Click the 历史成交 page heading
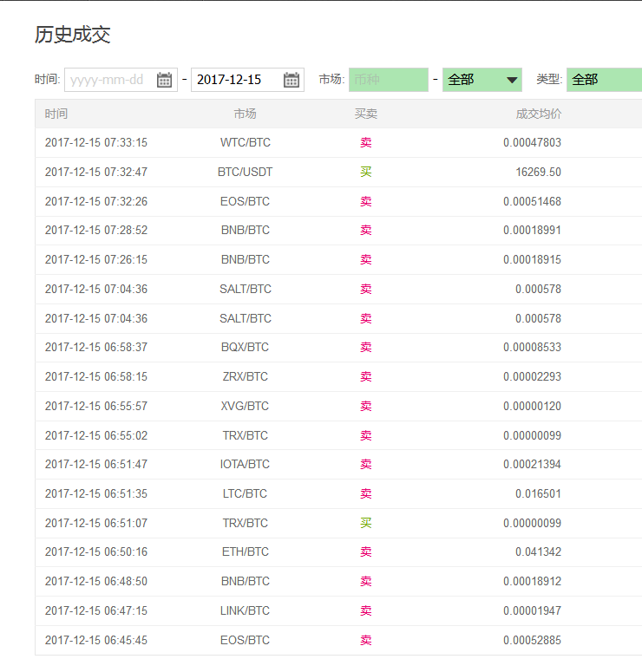Viewport: 642px width, 672px height. pos(73,35)
